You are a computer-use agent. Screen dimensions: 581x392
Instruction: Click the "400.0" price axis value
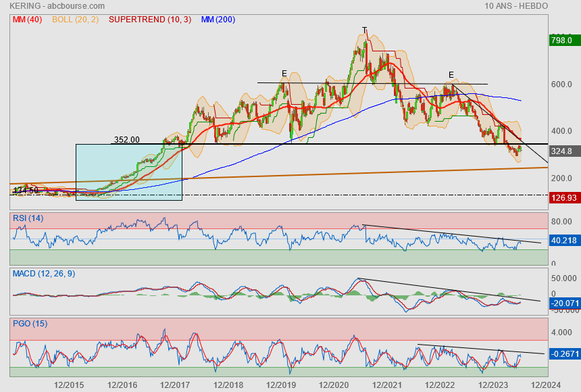click(x=561, y=131)
